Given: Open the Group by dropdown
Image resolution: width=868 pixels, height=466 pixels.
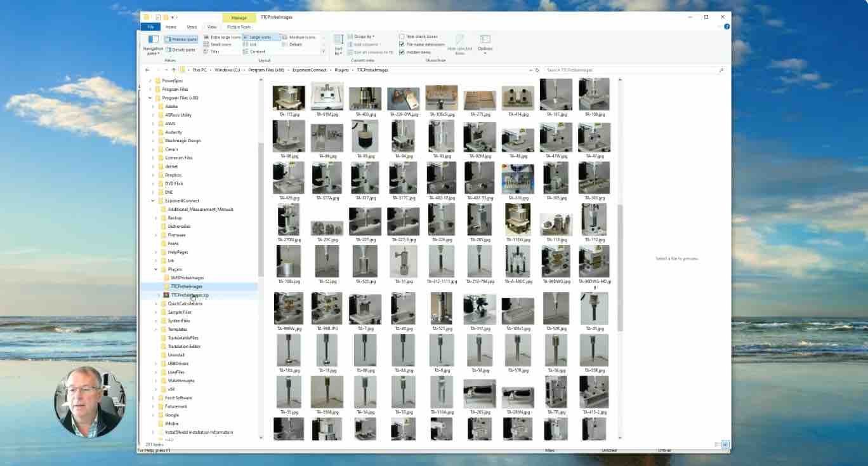Looking at the screenshot, I should 362,36.
